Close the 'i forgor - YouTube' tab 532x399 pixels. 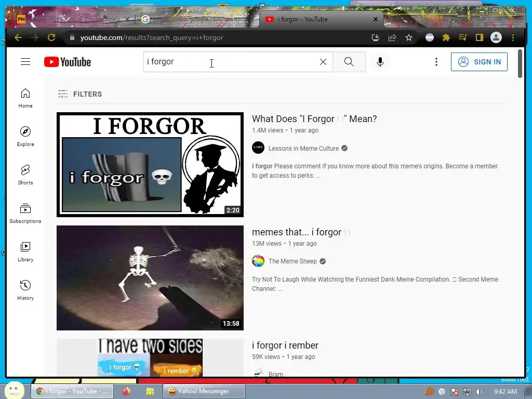tap(376, 19)
